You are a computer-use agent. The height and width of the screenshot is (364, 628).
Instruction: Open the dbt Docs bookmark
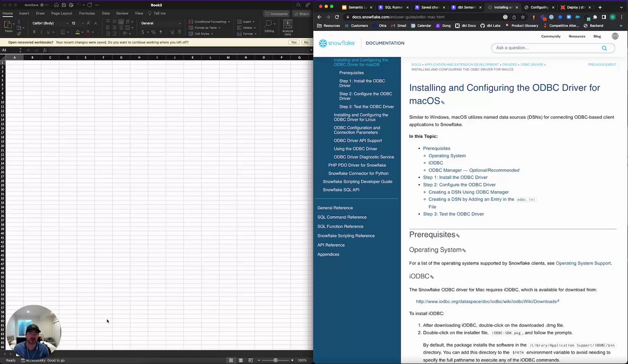pos(465,26)
